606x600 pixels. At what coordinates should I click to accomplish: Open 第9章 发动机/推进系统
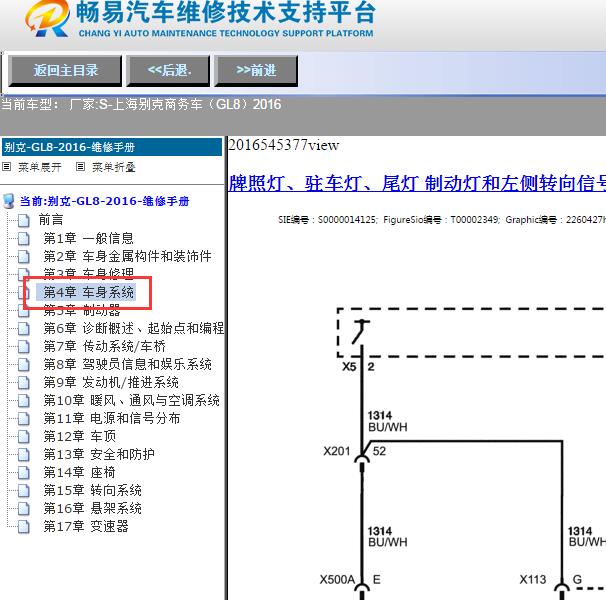pyautogui.click(x=111, y=382)
